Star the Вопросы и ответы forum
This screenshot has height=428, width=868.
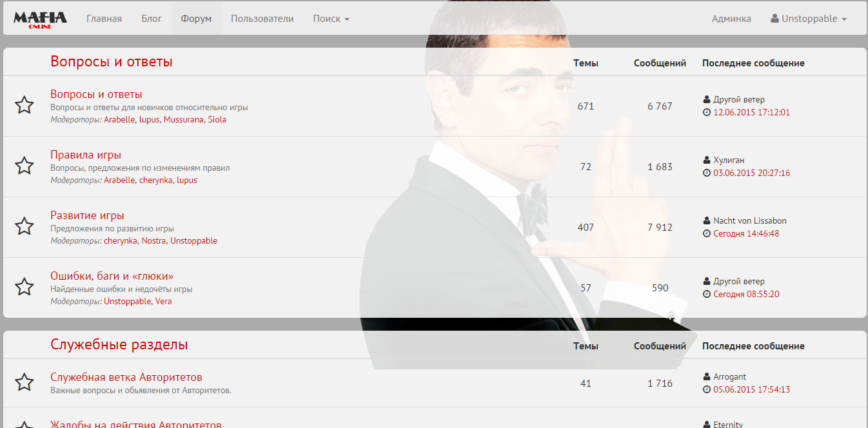(x=25, y=105)
